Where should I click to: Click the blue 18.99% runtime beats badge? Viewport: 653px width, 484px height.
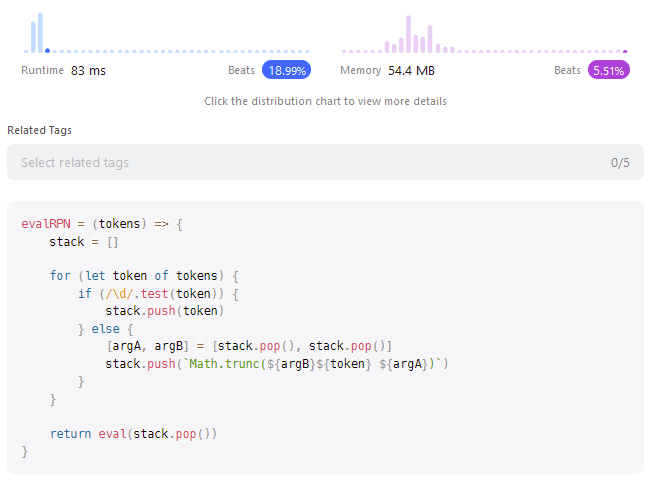(287, 71)
